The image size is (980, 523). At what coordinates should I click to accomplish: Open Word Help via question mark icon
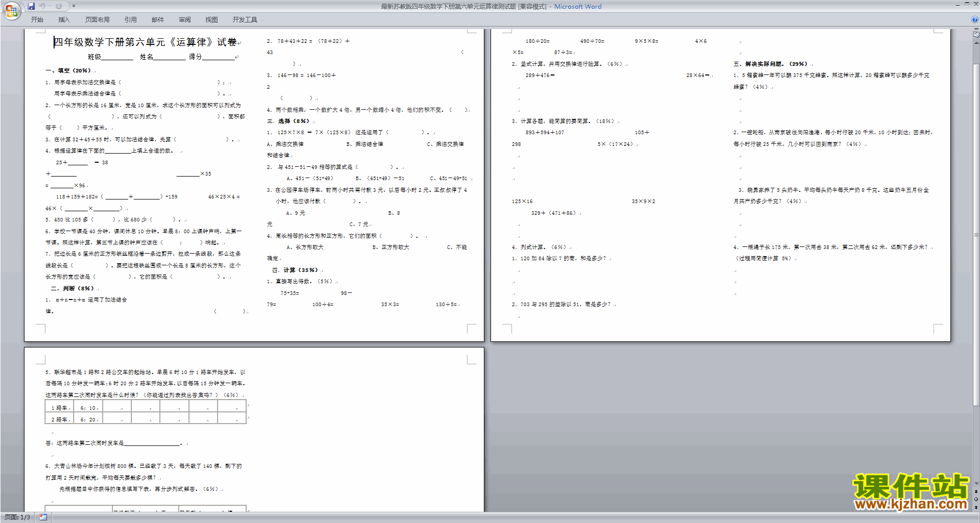(x=975, y=19)
